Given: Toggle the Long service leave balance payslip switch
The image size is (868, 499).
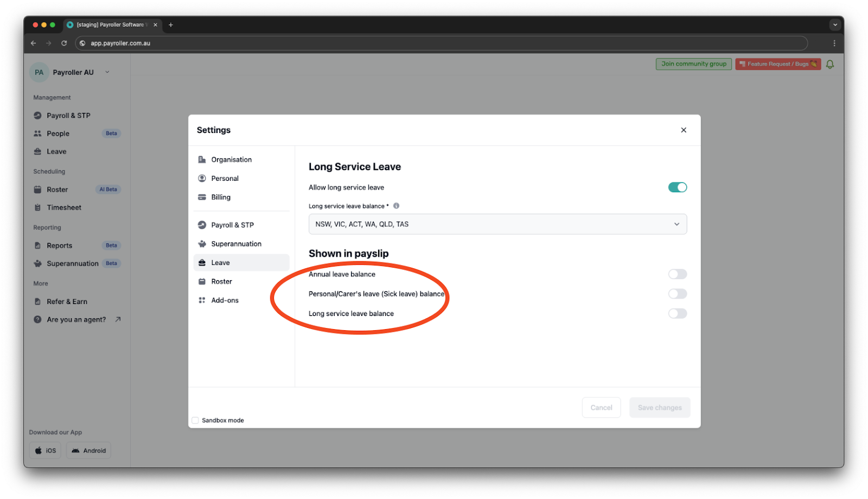Looking at the screenshot, I should pos(677,313).
